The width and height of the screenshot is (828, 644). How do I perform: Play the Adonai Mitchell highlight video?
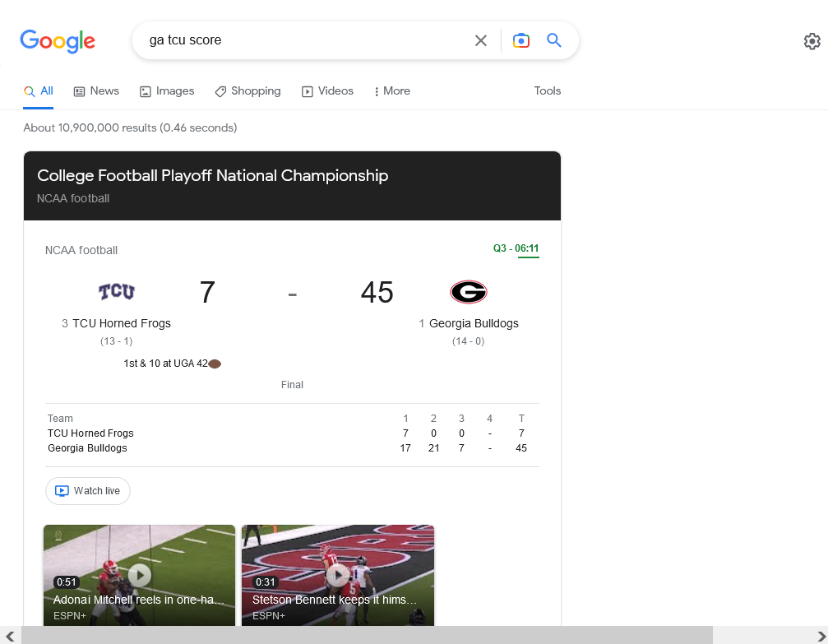[139, 575]
